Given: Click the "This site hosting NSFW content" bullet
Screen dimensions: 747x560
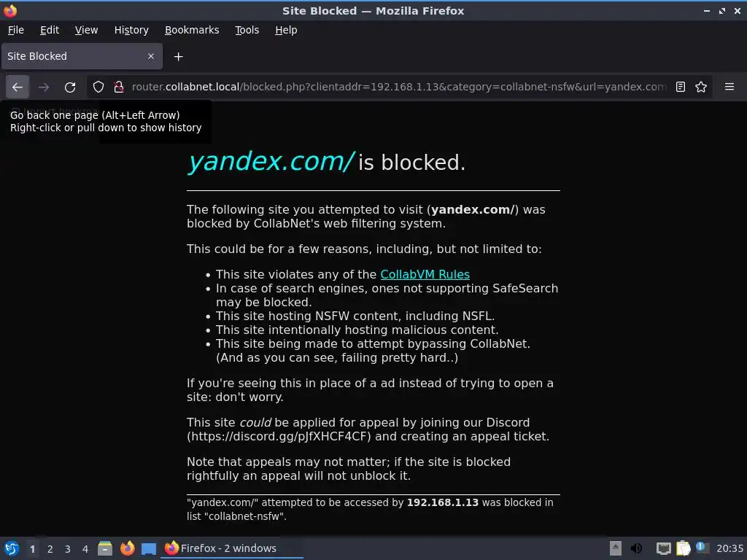Looking at the screenshot, I should [355, 316].
